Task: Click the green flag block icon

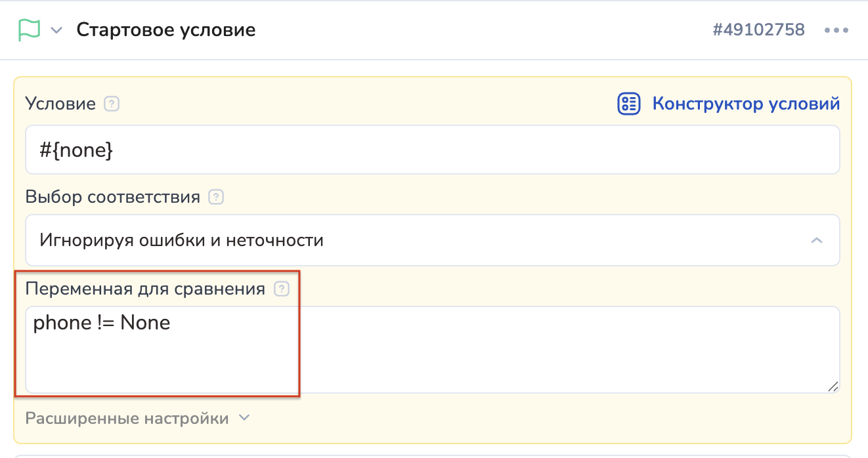Action: pyautogui.click(x=30, y=30)
